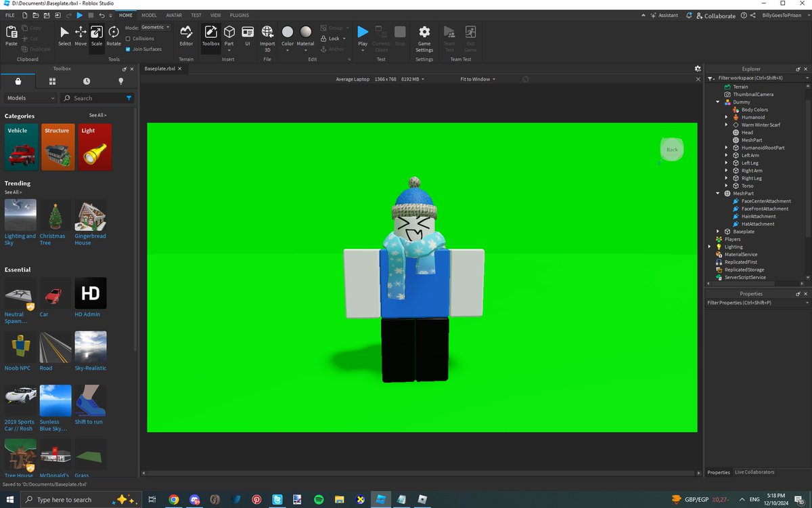Image resolution: width=812 pixels, height=508 pixels.
Task: Click the quick access blue Play arrow
Action: tap(79, 15)
